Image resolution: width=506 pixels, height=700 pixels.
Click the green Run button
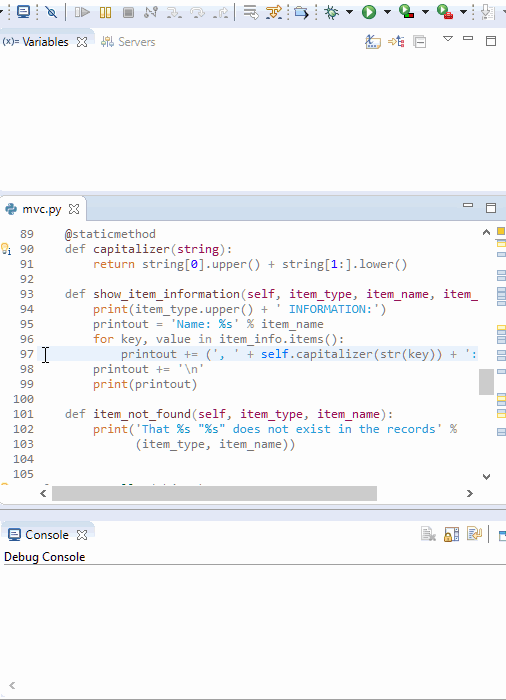pos(369,12)
